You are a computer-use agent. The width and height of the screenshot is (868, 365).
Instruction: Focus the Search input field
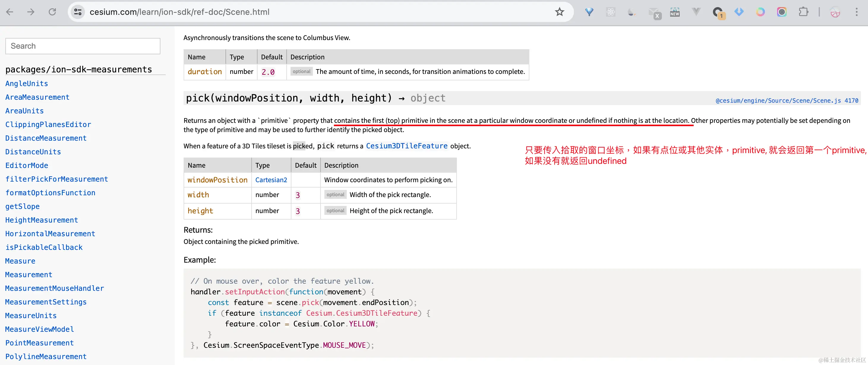(x=83, y=46)
